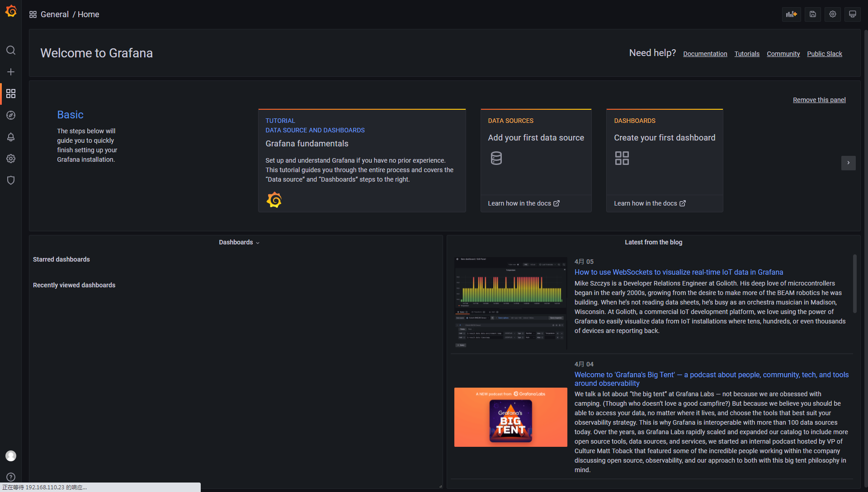Toggle the cycle view mode monitor icon
The width and height of the screenshot is (868, 492).
852,14
